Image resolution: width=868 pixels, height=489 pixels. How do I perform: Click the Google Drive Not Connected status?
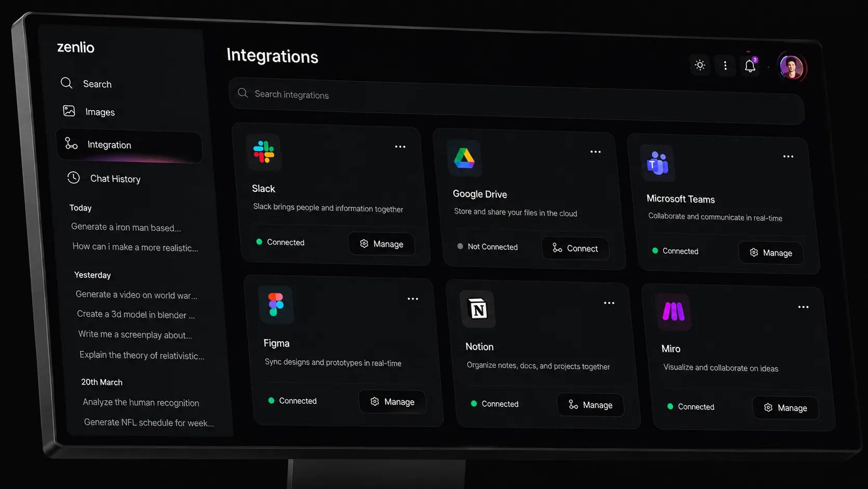487,247
